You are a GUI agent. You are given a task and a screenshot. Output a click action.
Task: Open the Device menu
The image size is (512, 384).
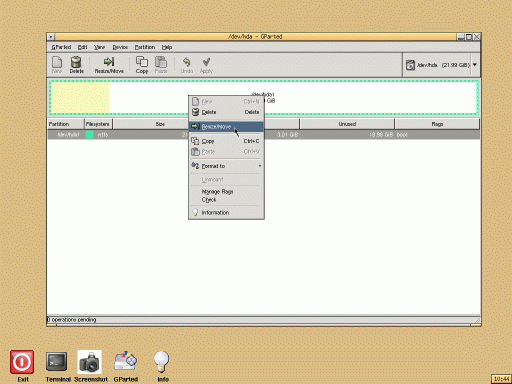coord(120,47)
